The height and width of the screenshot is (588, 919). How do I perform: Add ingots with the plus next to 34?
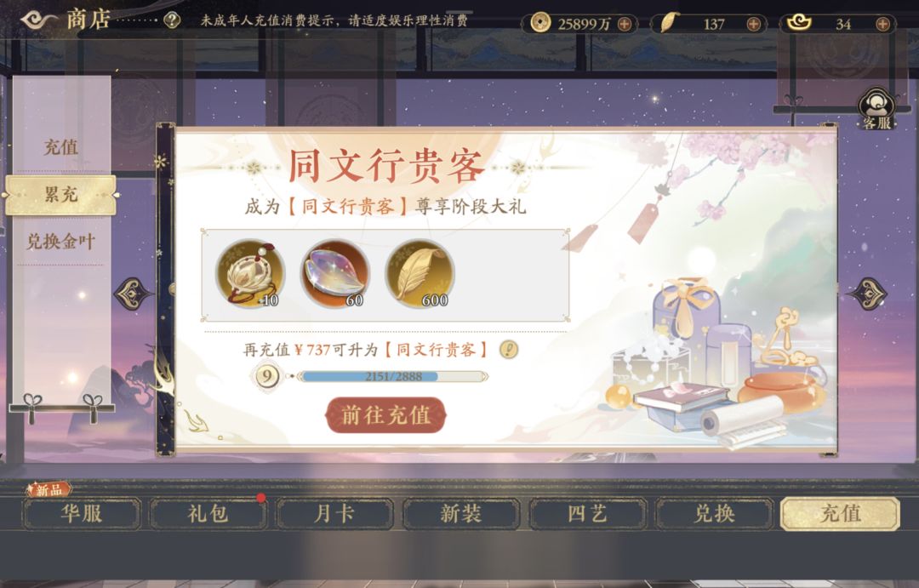(882, 24)
